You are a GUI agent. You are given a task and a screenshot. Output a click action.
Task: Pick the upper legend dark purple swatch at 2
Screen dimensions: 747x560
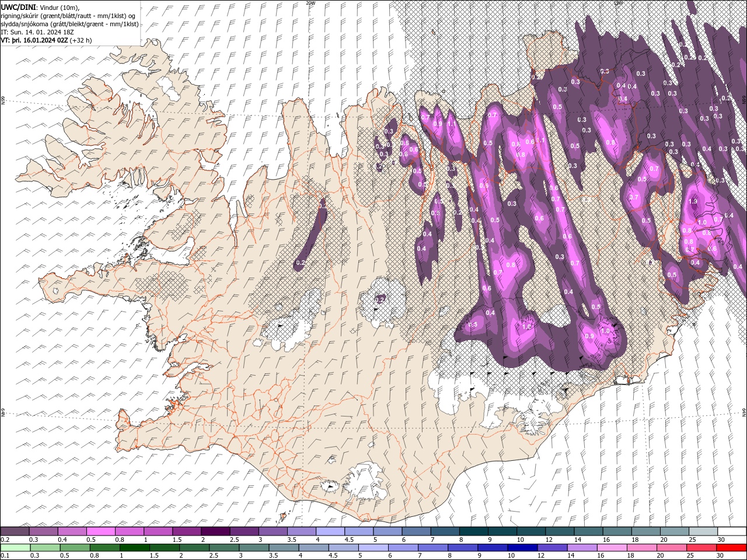(215, 531)
